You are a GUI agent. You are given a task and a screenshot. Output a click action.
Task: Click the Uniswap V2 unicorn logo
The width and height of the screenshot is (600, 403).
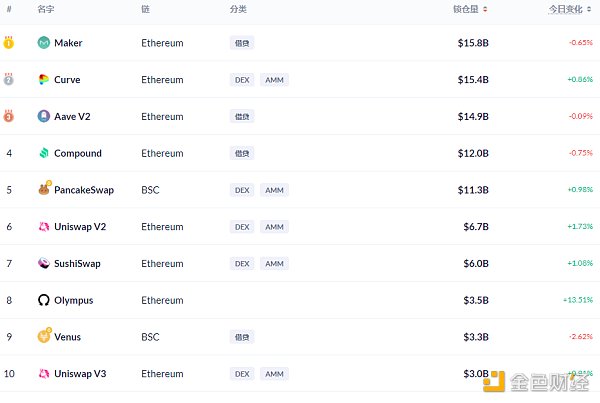[x=44, y=227]
